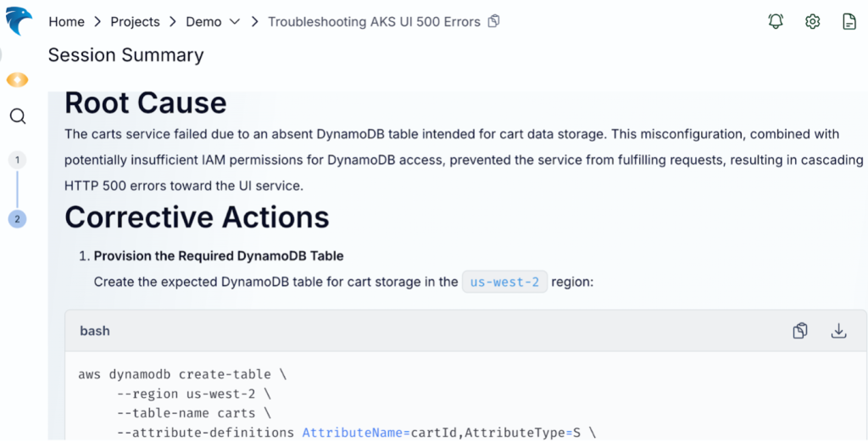This screenshot has height=442, width=868.
Task: Click the Corrective Actions heading
Action: [x=197, y=217]
